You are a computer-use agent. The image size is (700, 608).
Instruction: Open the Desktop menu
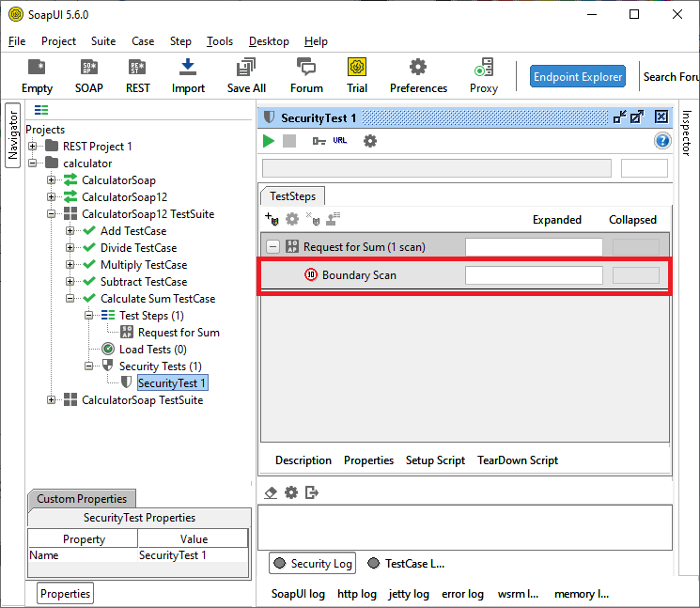(x=269, y=41)
